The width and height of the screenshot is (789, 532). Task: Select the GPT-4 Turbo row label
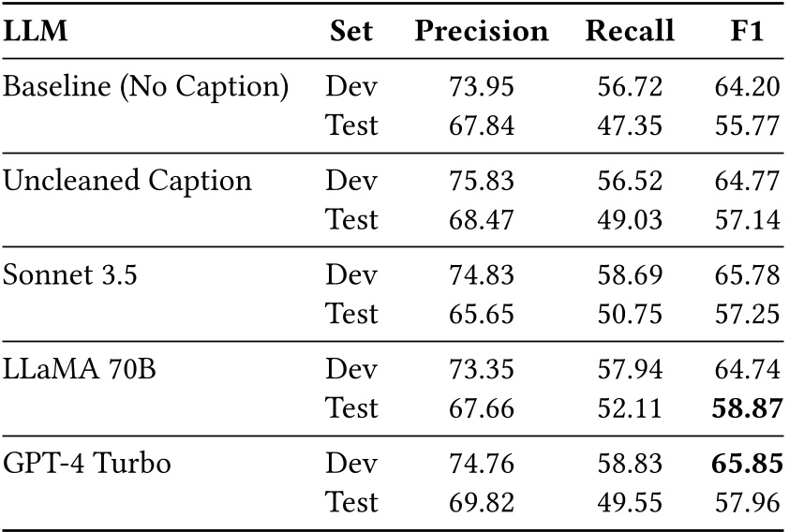pos(88,464)
